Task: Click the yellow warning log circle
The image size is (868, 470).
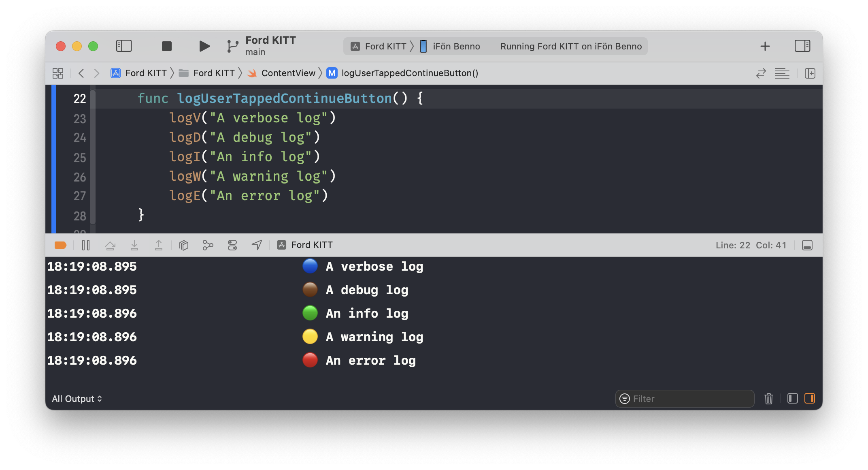Action: click(310, 337)
